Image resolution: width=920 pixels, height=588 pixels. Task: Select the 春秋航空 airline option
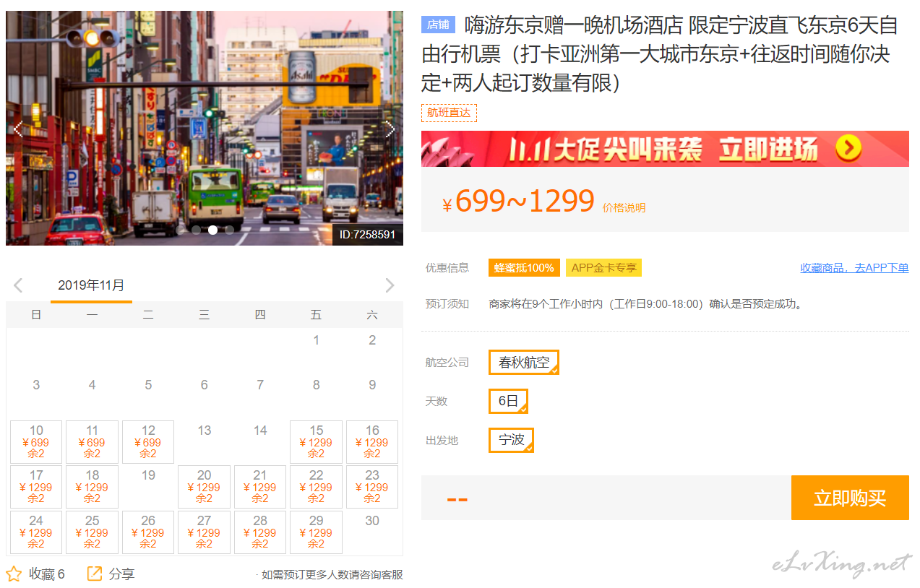point(524,363)
